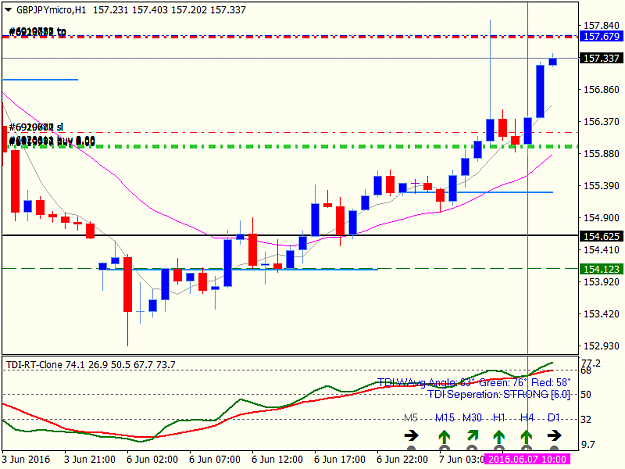Select the M30 timeframe label
The image size is (625, 469).
tap(472, 418)
